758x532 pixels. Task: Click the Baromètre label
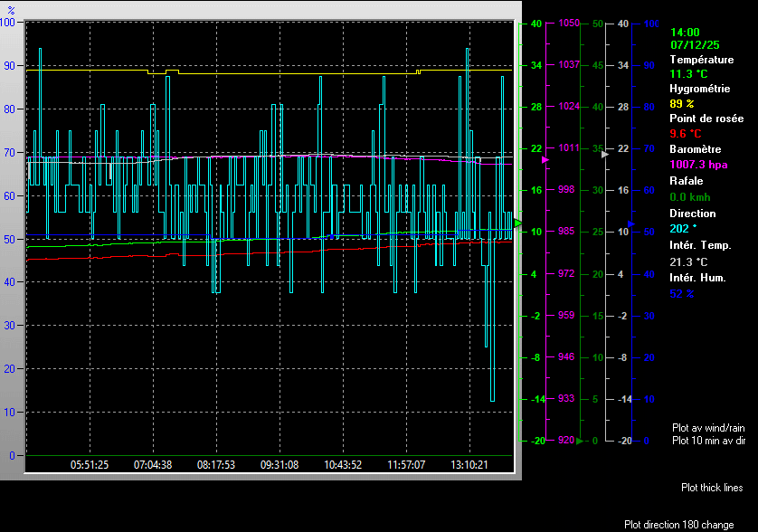695,149
